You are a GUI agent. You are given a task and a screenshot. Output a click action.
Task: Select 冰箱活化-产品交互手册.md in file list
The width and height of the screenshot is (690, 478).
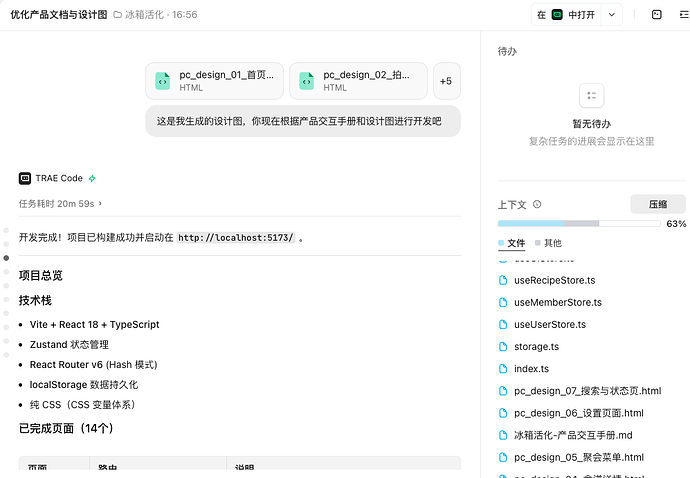click(573, 435)
